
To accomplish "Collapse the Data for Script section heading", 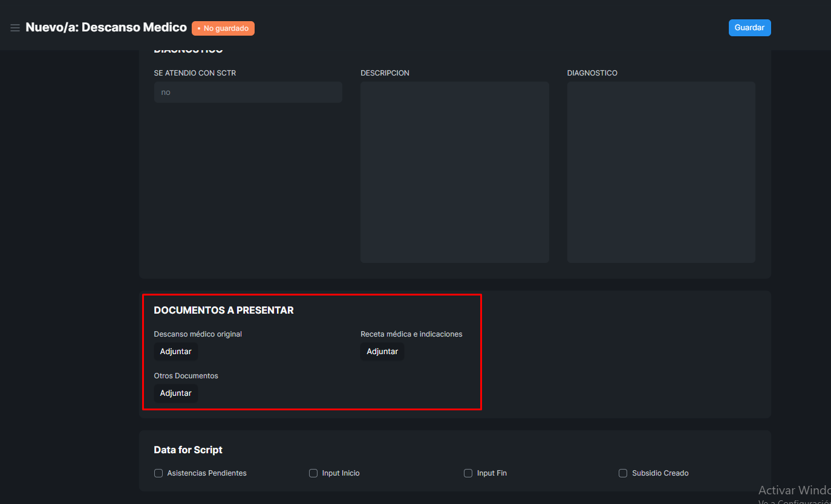I will [x=188, y=450].
